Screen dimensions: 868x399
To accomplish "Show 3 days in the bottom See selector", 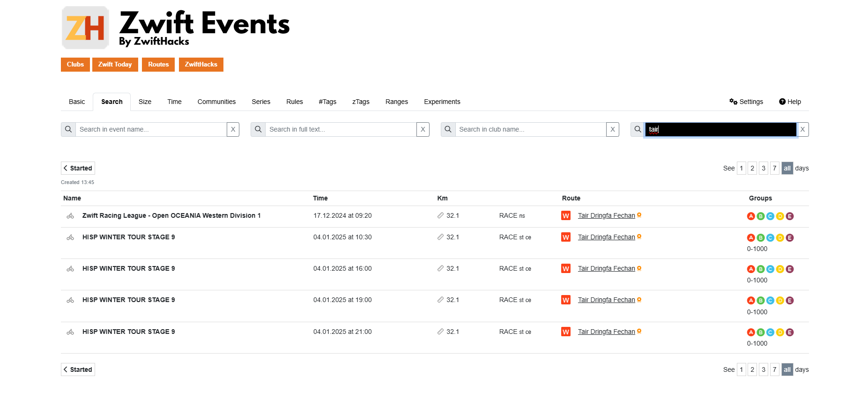I will pyautogui.click(x=764, y=369).
